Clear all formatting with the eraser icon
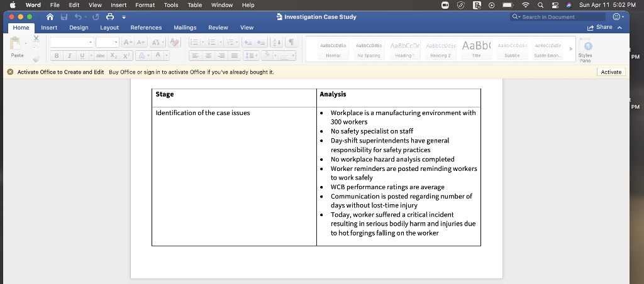Screen dimensions: 644x284 pos(175,42)
